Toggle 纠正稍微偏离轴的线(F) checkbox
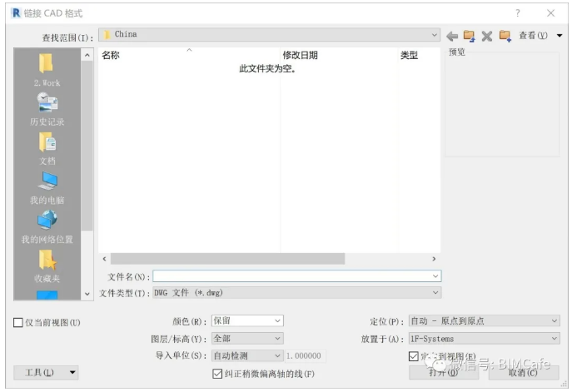This screenshot has width=572, height=392. point(217,374)
